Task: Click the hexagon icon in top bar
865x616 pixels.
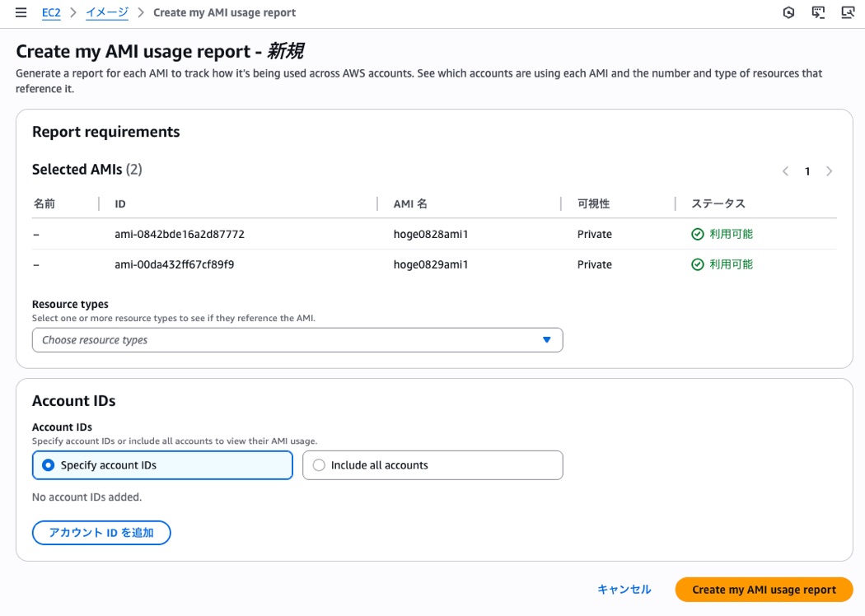Action: (x=789, y=12)
